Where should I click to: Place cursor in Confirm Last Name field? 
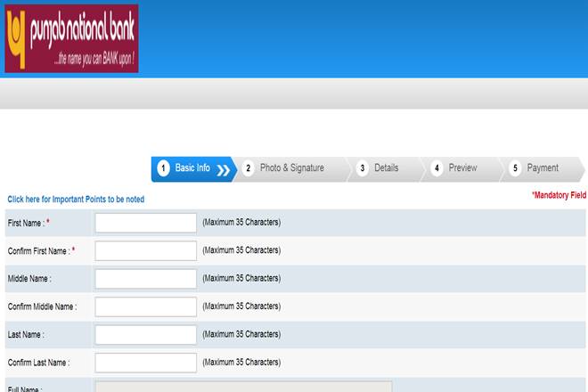pyautogui.click(x=145, y=363)
